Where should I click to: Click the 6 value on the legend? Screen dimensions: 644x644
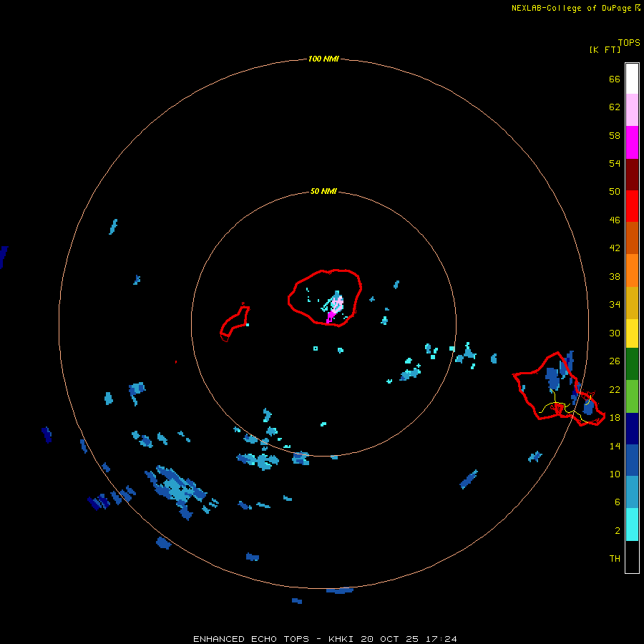click(x=618, y=502)
